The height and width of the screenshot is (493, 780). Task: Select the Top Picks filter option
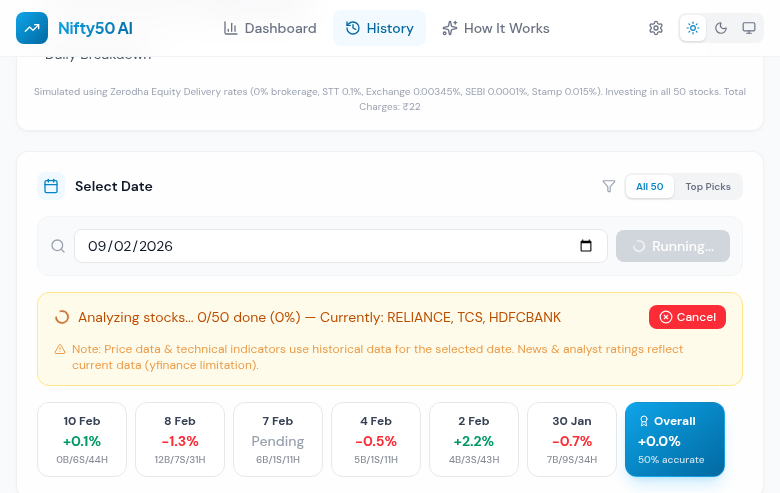708,186
